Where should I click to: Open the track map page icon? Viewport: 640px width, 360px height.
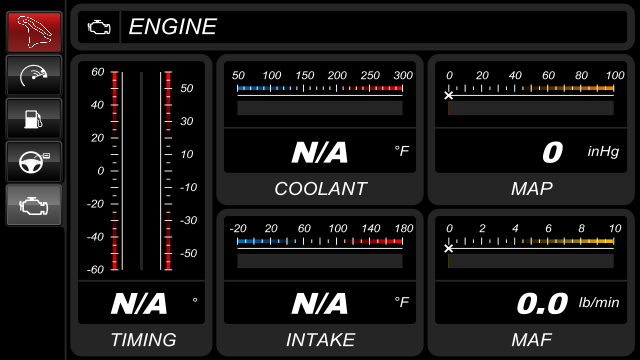point(34,32)
